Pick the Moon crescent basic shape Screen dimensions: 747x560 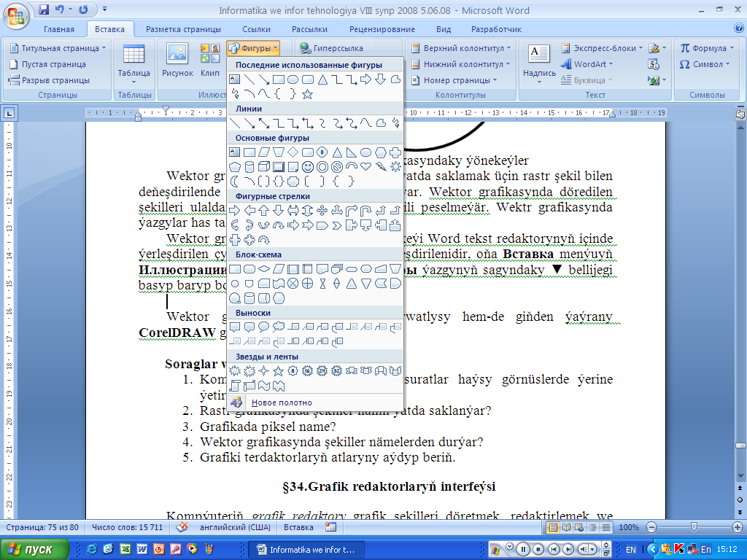235,182
